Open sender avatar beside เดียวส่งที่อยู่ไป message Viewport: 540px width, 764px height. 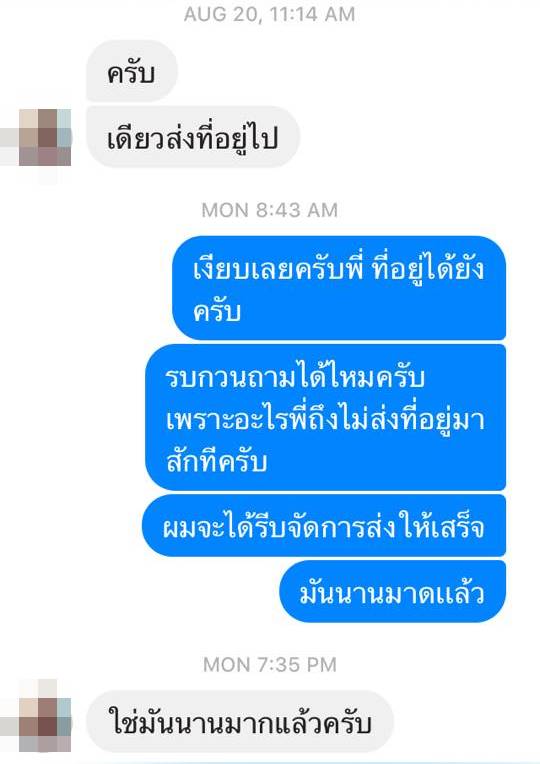tap(45, 137)
